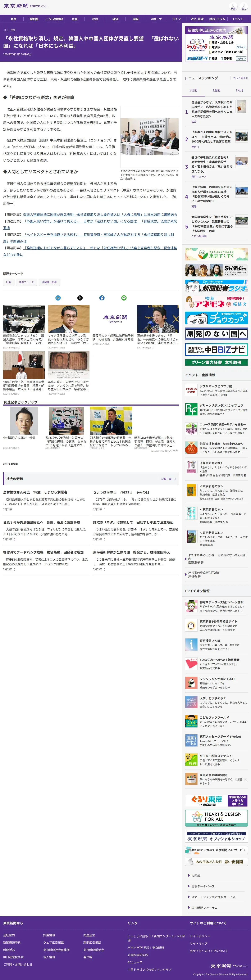Open the 喫茶アネモネ banner
The width and height of the screenshot is (251, 980).
click(216, 302)
